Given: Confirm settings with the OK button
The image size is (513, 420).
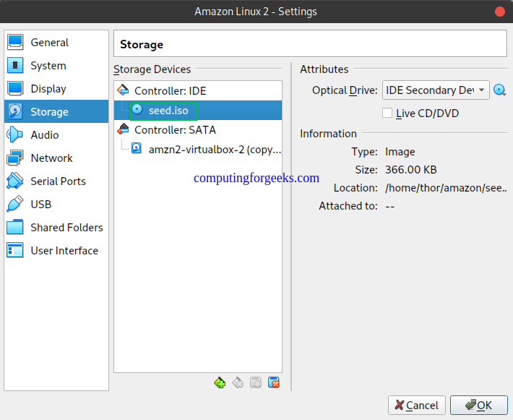Looking at the screenshot, I should [x=478, y=406].
